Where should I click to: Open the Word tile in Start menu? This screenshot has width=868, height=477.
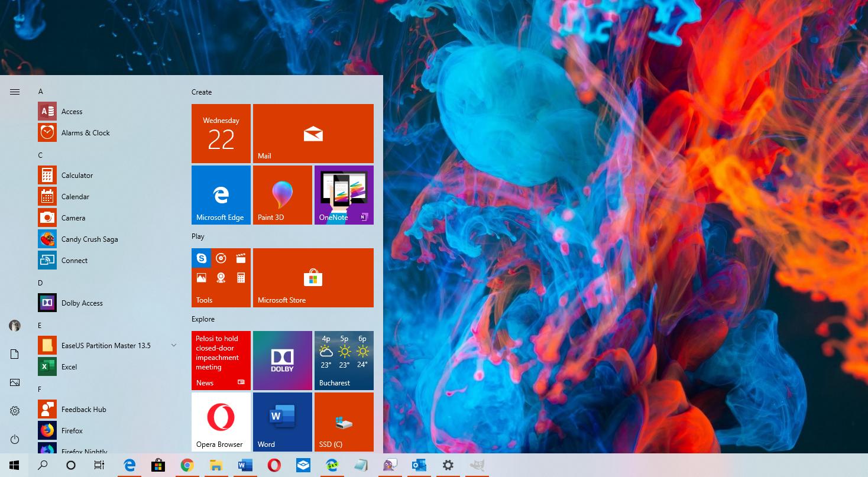point(283,422)
